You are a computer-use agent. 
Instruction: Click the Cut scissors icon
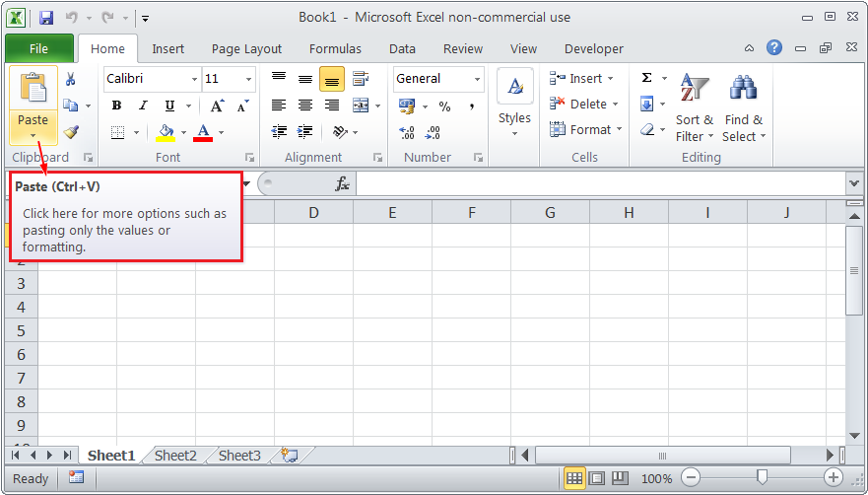click(x=70, y=79)
